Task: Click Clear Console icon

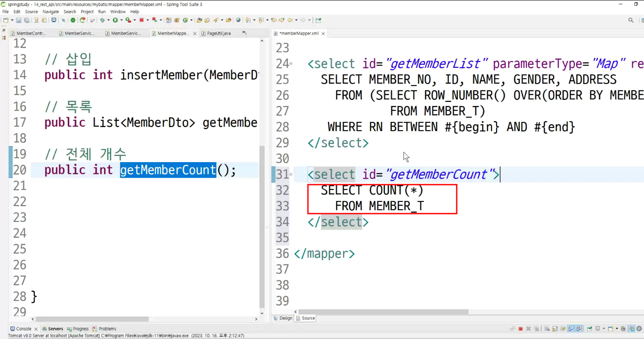Action: 547,329
